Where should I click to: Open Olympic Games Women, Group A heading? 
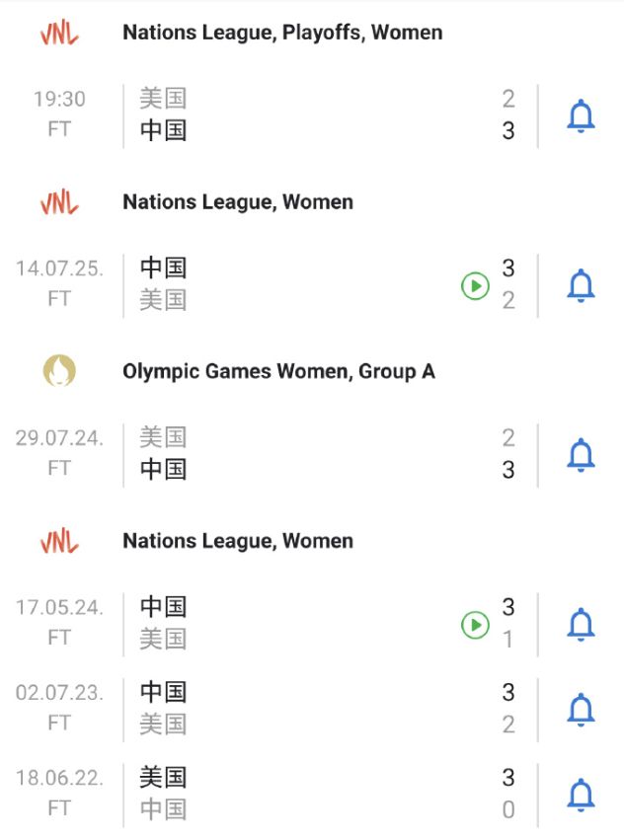[278, 371]
